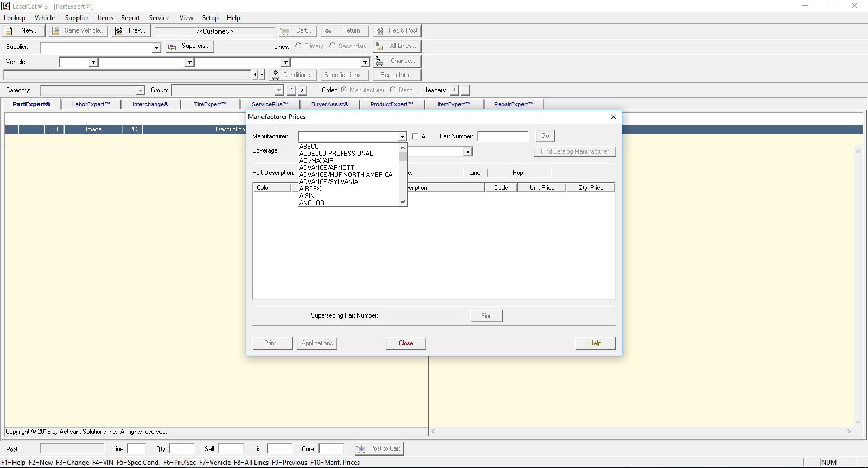
Task: Switch to the TireExpert tab
Action: tap(210, 104)
